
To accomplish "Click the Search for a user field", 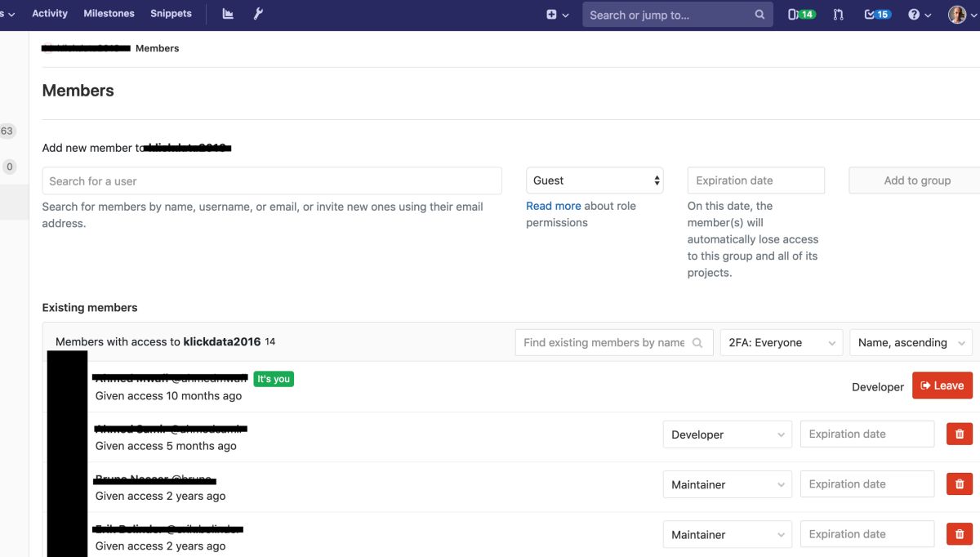I will (272, 180).
